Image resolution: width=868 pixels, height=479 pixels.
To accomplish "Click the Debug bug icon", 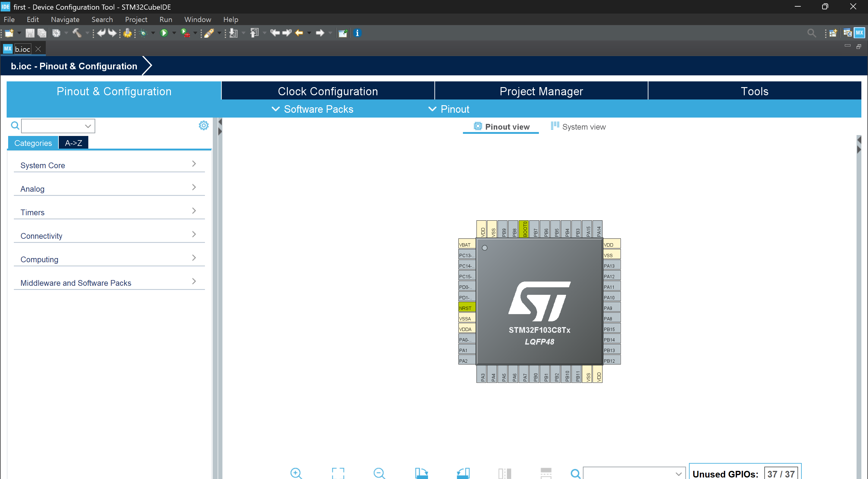I will (143, 33).
